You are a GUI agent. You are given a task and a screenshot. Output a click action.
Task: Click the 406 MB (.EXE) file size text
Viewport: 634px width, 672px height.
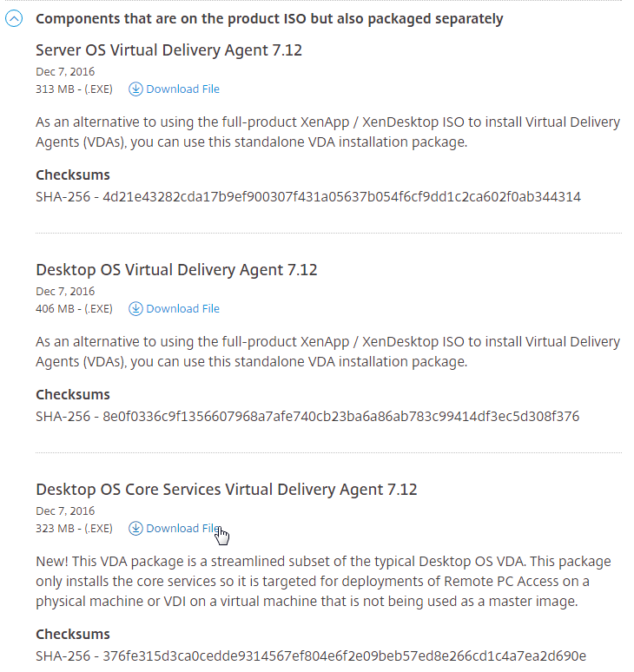(74, 309)
